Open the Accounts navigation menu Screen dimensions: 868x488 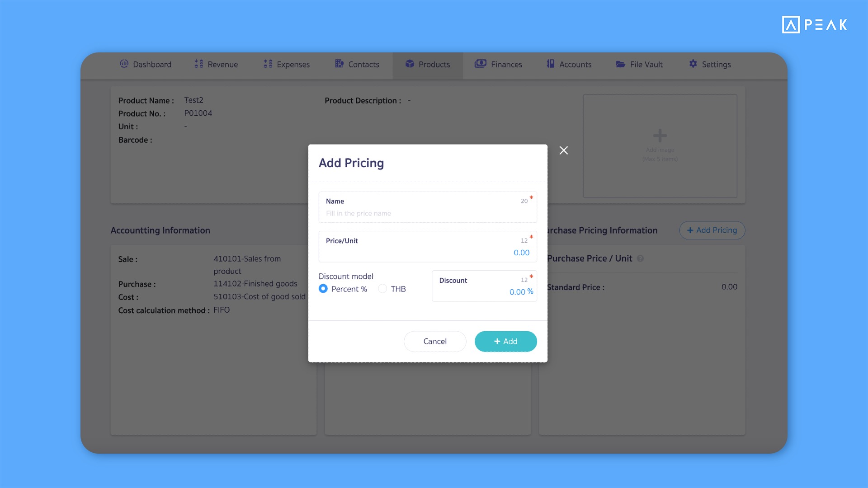pyautogui.click(x=569, y=64)
